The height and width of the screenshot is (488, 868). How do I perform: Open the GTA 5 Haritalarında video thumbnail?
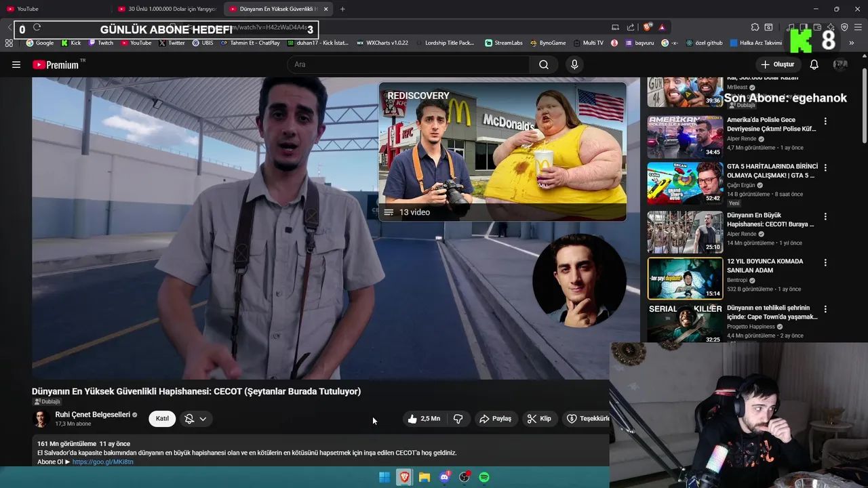tap(685, 183)
